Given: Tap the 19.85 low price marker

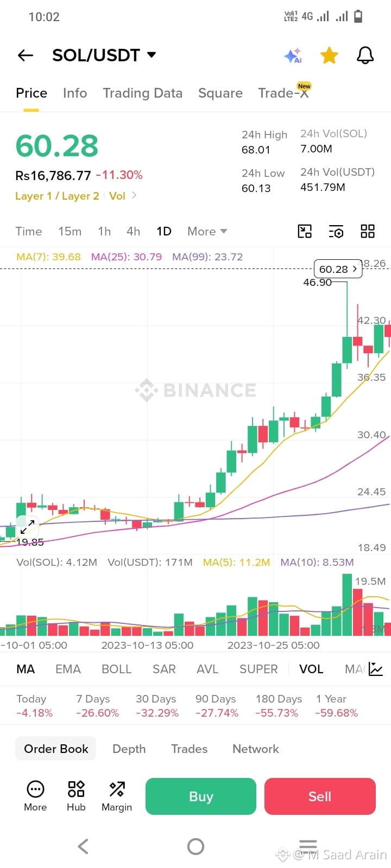Looking at the screenshot, I should (30, 542).
